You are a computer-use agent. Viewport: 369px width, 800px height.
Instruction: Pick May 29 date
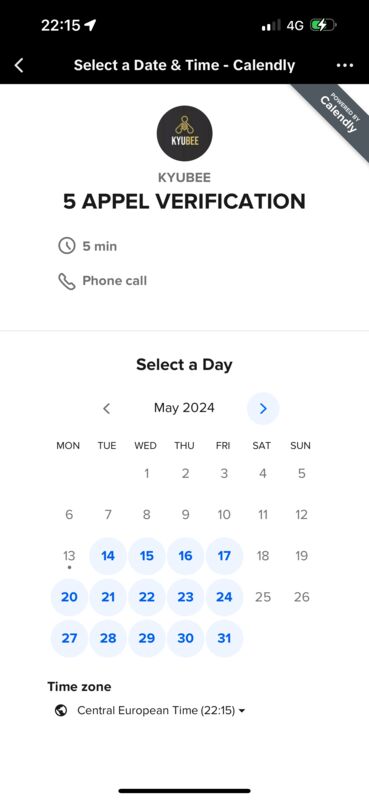click(146, 638)
